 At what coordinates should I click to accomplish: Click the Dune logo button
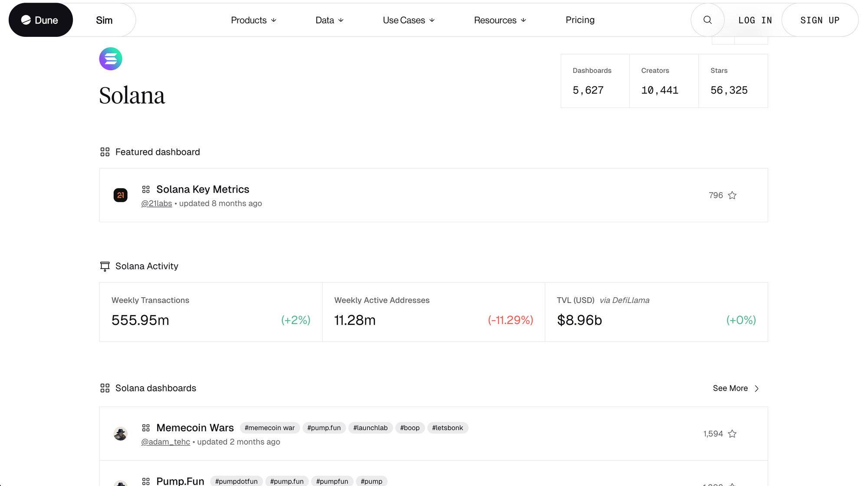[x=40, y=20]
